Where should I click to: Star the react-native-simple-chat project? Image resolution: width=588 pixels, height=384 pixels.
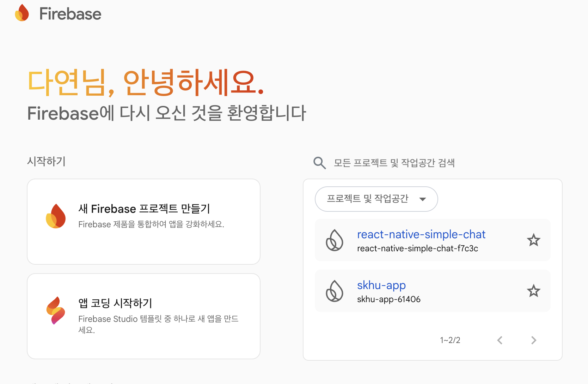533,240
